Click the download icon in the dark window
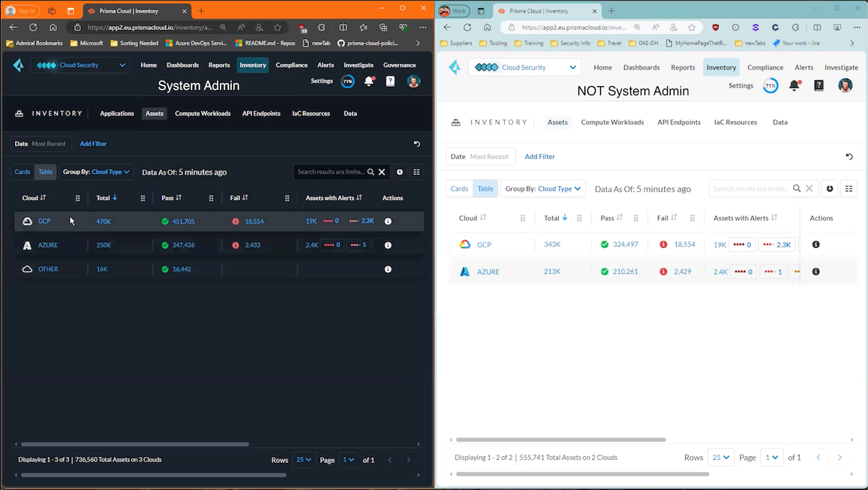The image size is (868, 490). [400, 172]
